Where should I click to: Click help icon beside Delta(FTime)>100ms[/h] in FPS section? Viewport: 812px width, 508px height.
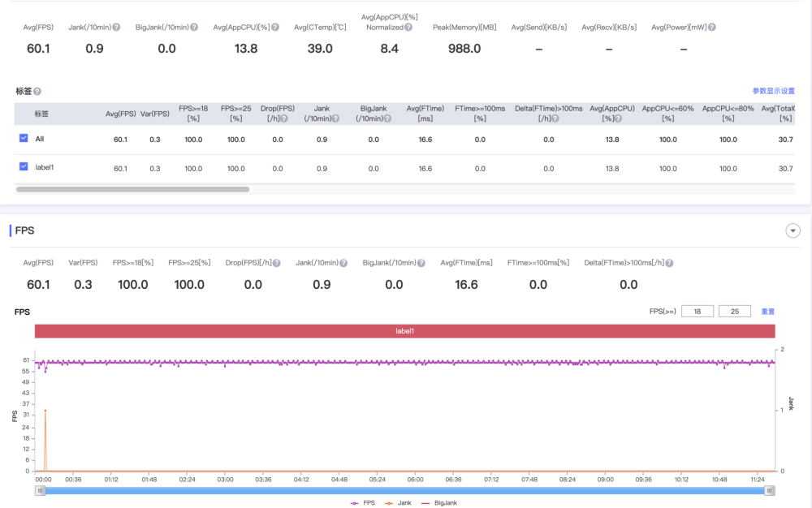[669, 263]
